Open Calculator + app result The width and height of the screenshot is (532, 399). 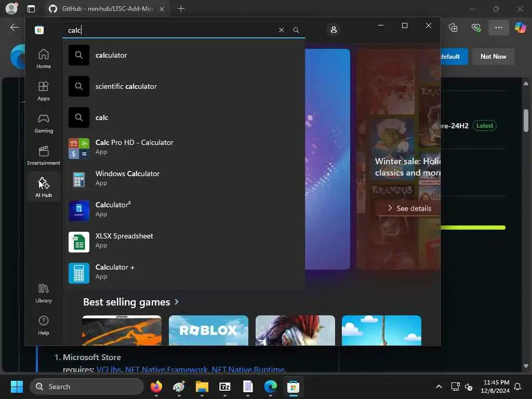pos(183,273)
